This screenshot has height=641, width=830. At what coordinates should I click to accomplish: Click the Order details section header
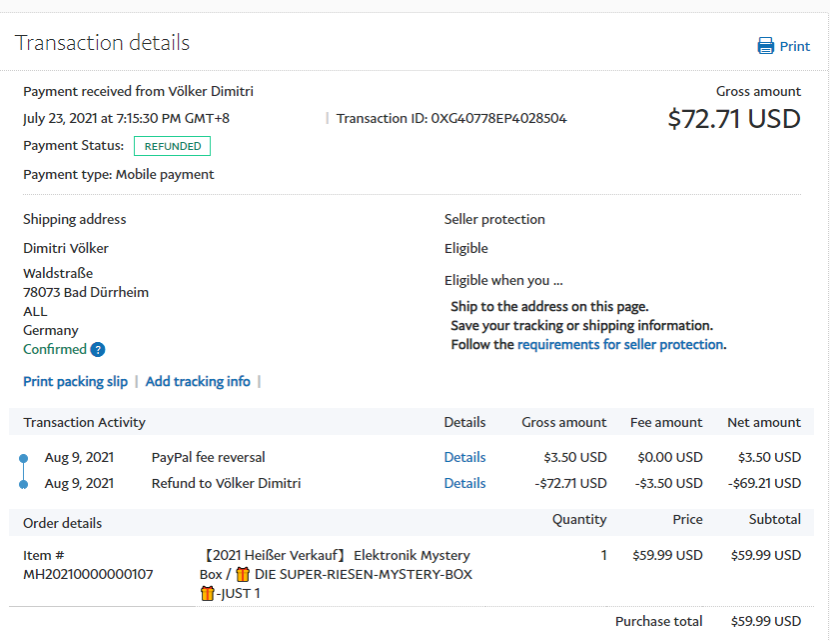coord(62,523)
